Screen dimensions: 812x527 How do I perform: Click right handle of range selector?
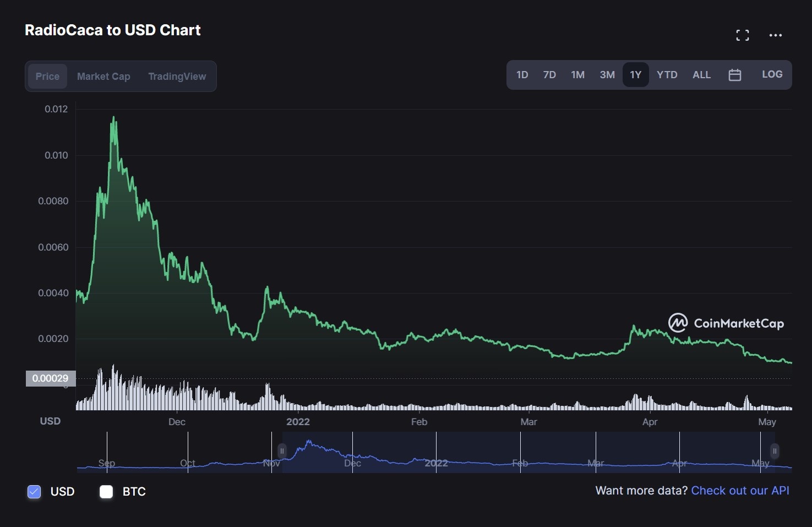pyautogui.click(x=774, y=451)
